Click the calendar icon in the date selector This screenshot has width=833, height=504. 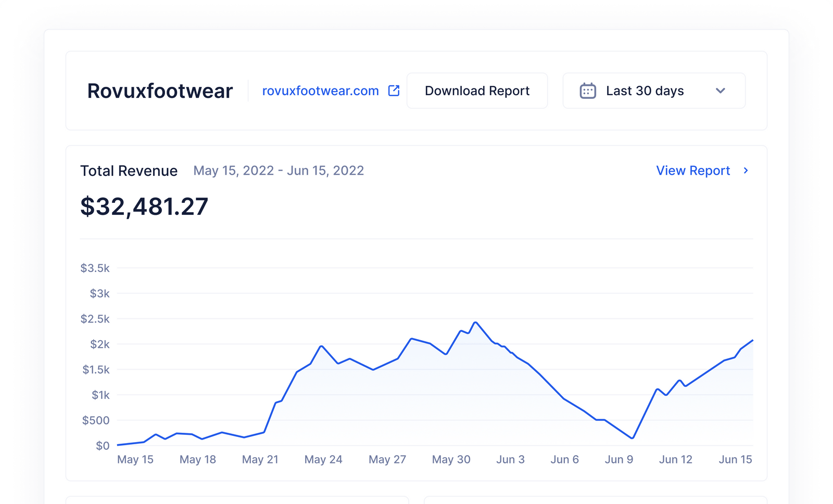tap(588, 90)
